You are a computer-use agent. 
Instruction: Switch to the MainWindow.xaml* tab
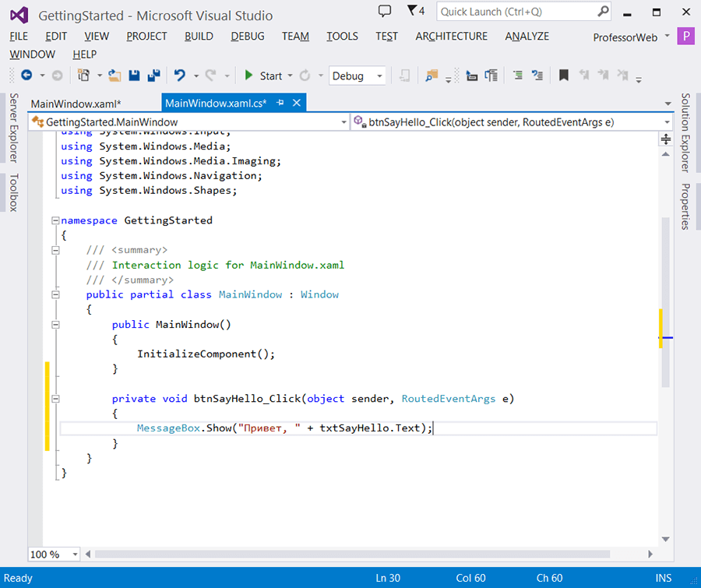coord(76,104)
